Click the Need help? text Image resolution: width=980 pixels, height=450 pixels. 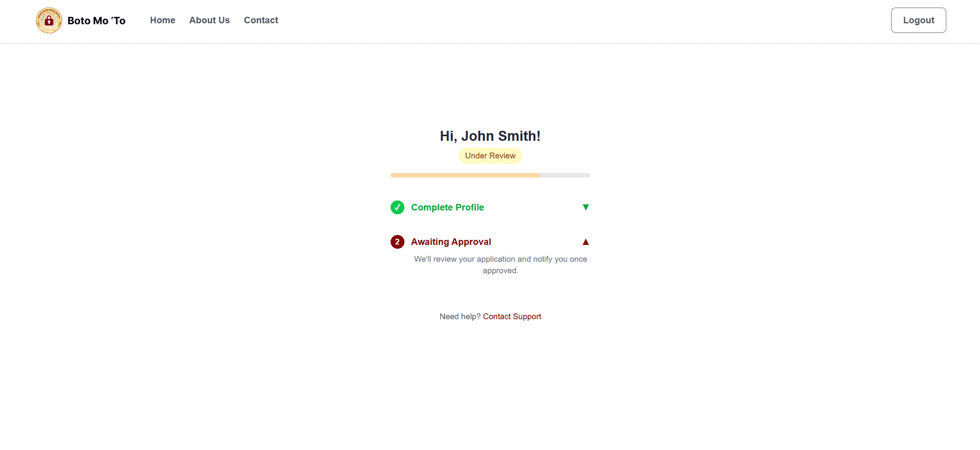point(459,316)
